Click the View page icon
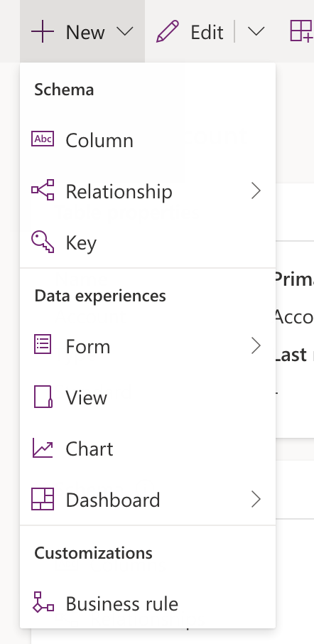314x644 pixels. coord(43,397)
